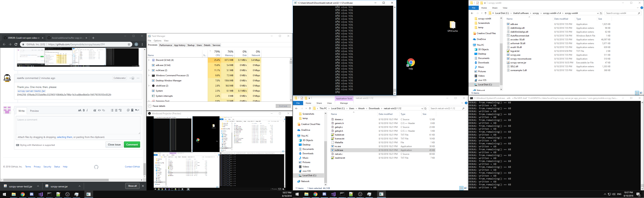Open options for scrcpy-server.jar download
Viewport: 644px width, 198px height.
coord(80,186)
